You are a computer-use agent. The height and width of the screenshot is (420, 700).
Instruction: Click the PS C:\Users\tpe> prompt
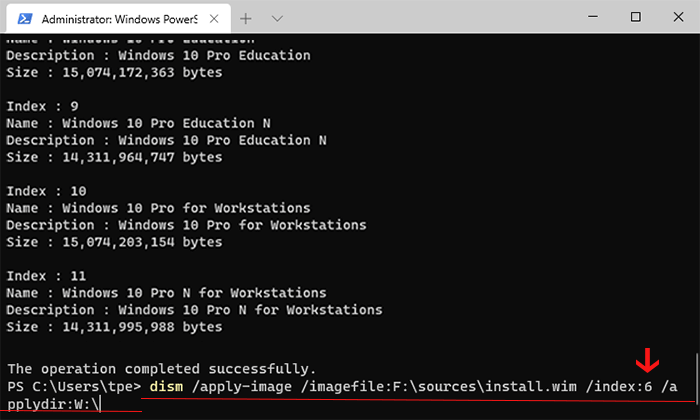[x=74, y=387]
